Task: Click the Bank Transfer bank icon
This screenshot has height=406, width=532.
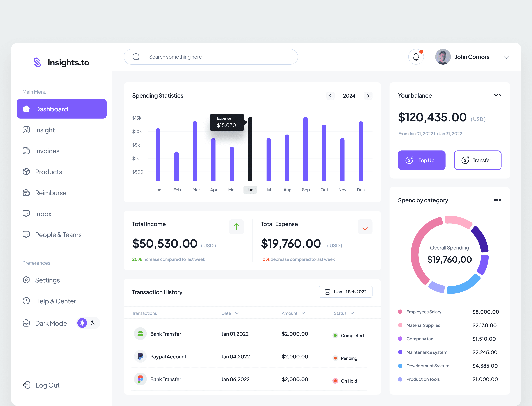Action: pos(140,334)
